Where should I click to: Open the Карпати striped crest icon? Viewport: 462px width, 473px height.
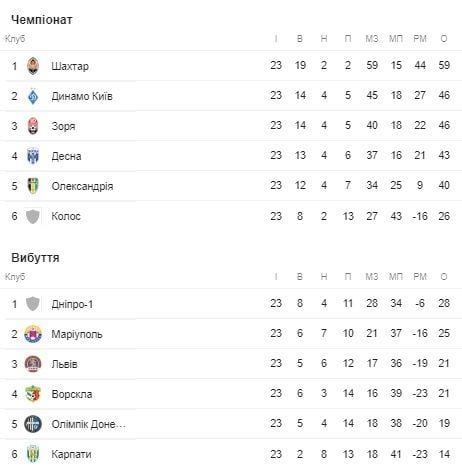(x=33, y=454)
